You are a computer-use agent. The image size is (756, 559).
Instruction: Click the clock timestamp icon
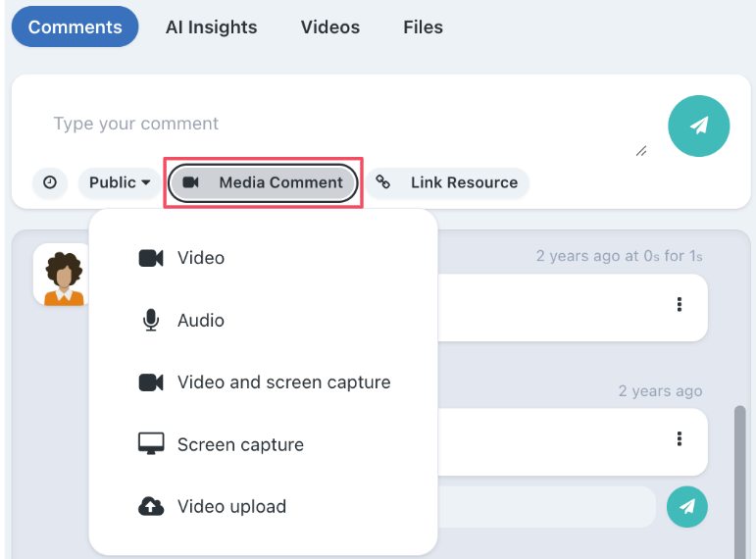(x=49, y=182)
